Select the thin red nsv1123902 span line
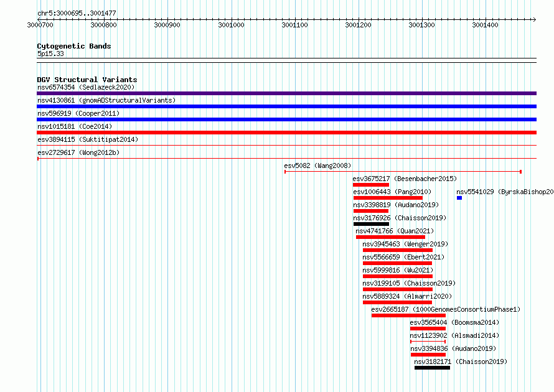 tap(428, 342)
